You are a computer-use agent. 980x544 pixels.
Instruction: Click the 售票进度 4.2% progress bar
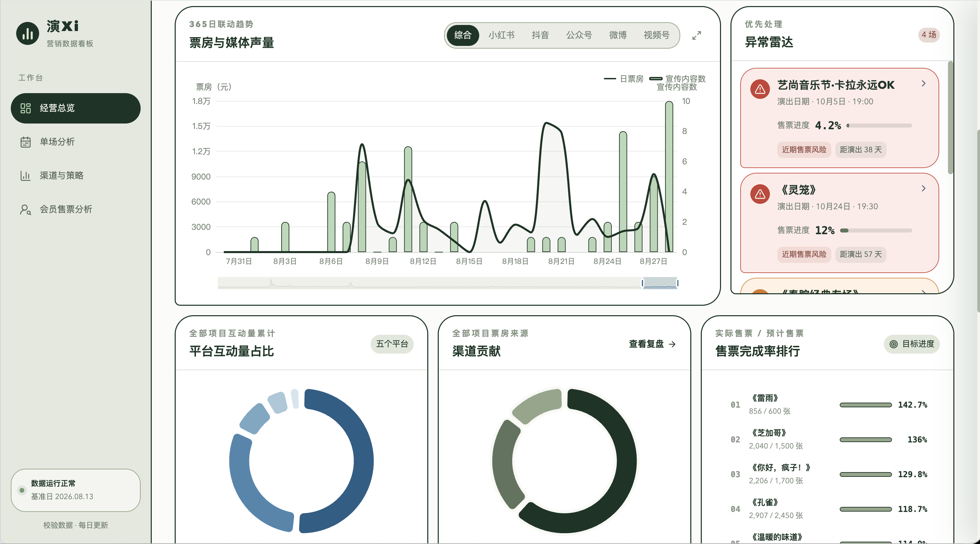pos(879,126)
